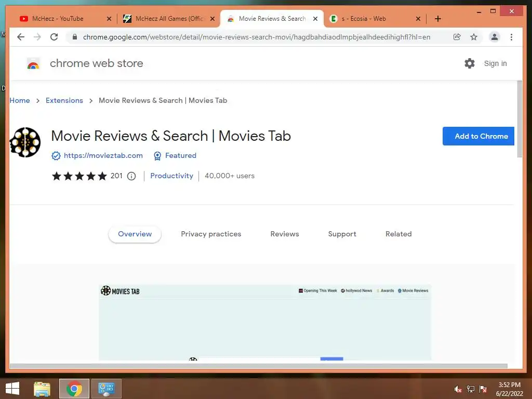Open the Windows Start menu
This screenshot has height=399, width=532.
[x=12, y=389]
